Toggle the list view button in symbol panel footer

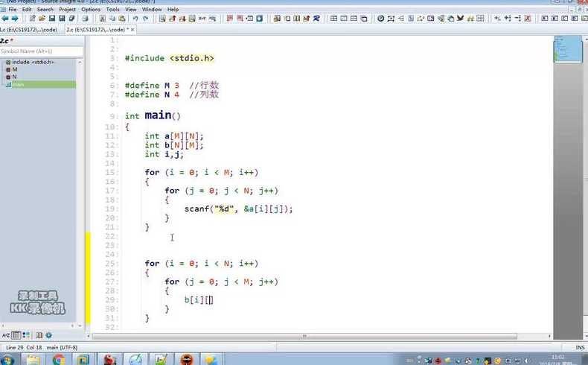[16, 335]
